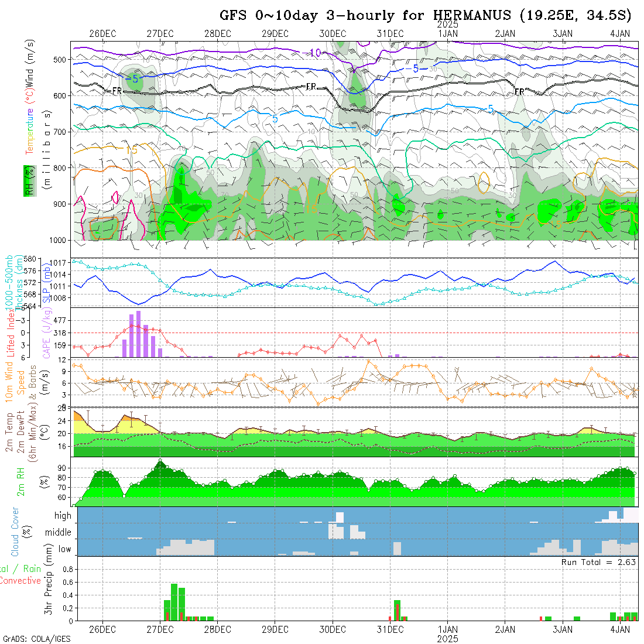This screenshot has height=644, width=644.
Task: Click the red 'Convective' legend text
Action: (20, 580)
